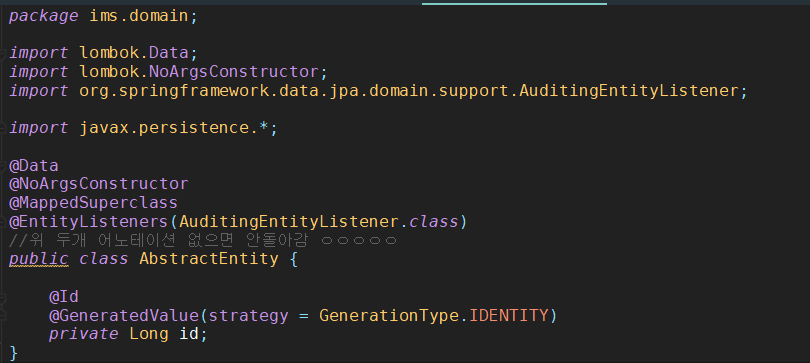Image resolution: width=810 pixels, height=363 pixels.
Task: Click the "Long" type name
Action: (x=149, y=334)
